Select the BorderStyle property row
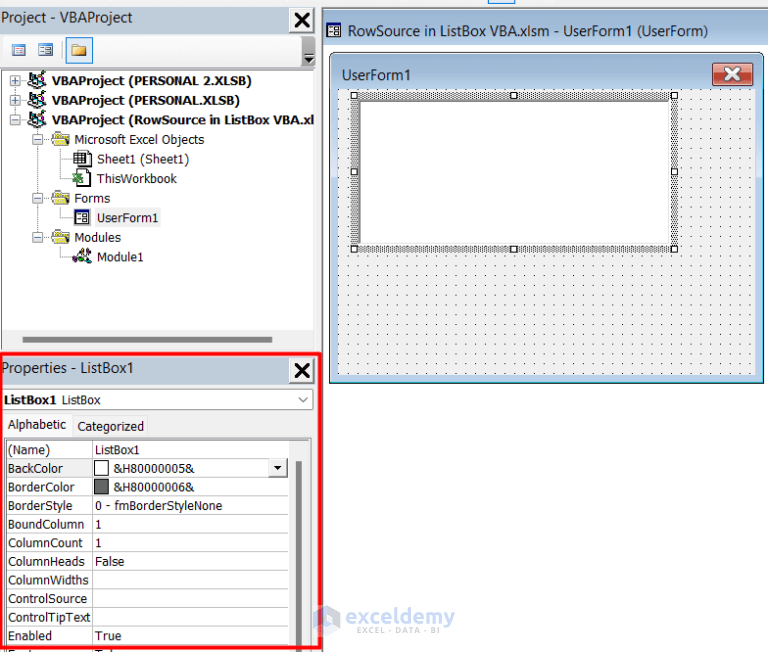This screenshot has height=652, width=768. point(147,506)
